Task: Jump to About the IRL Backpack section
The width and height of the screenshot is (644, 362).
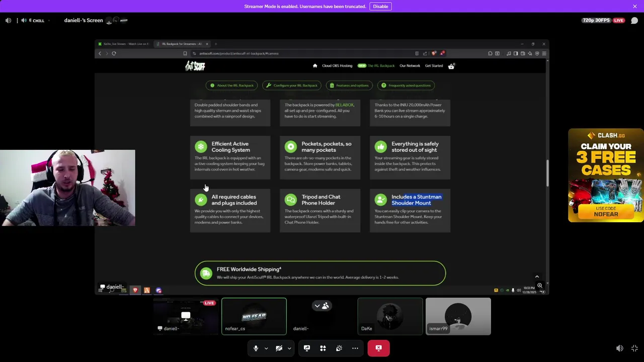Action: tap(231, 85)
